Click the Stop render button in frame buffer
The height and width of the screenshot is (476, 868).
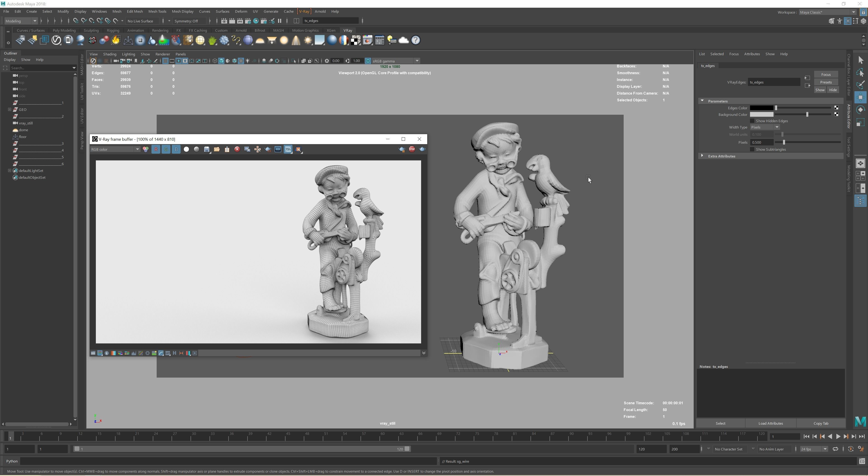(x=412, y=149)
